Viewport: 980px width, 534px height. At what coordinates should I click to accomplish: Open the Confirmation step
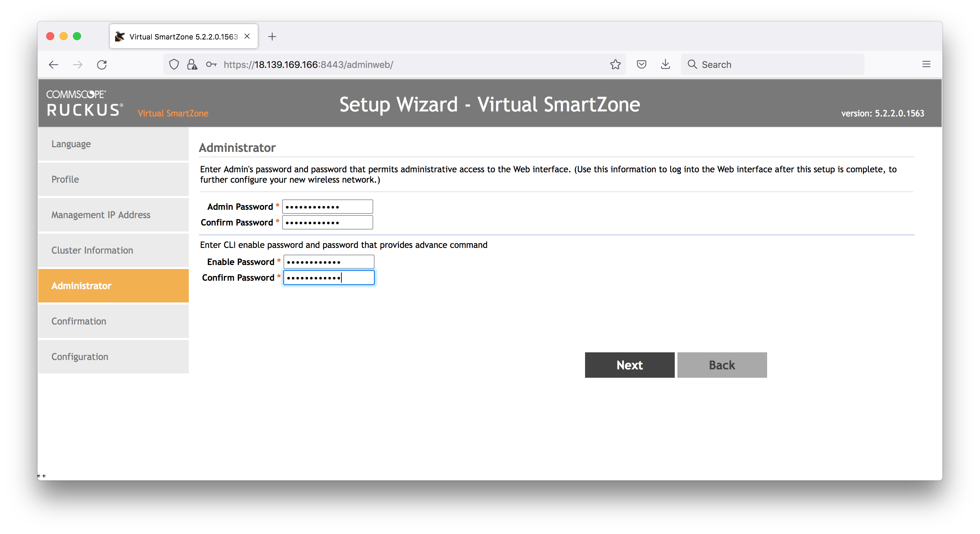pyautogui.click(x=113, y=322)
